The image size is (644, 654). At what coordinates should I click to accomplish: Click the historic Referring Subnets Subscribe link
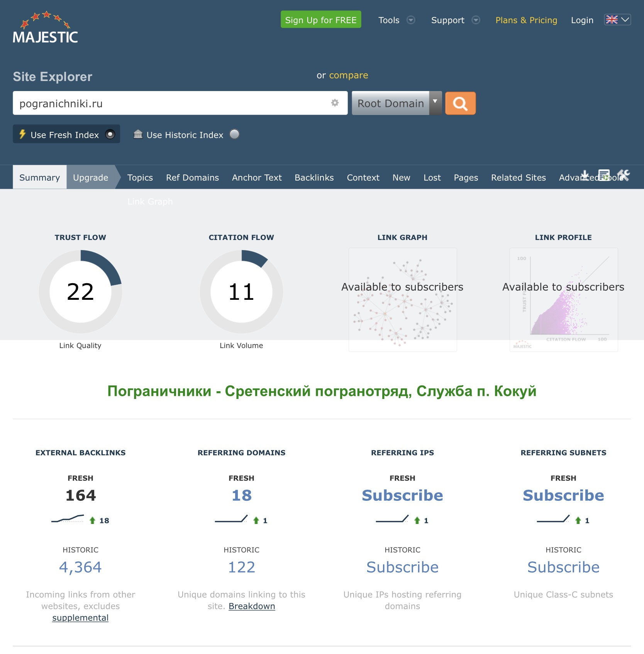point(563,567)
